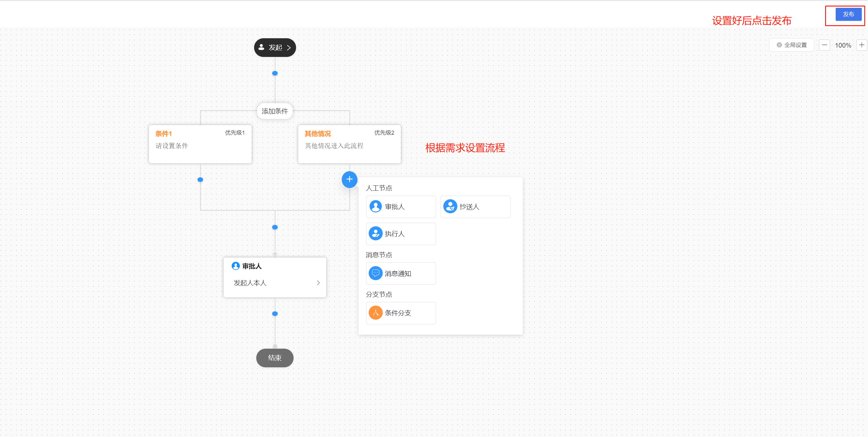Screen dimensions: 868x437
Task: Choose 执行人 node in the popup
Action: pyautogui.click(x=401, y=234)
